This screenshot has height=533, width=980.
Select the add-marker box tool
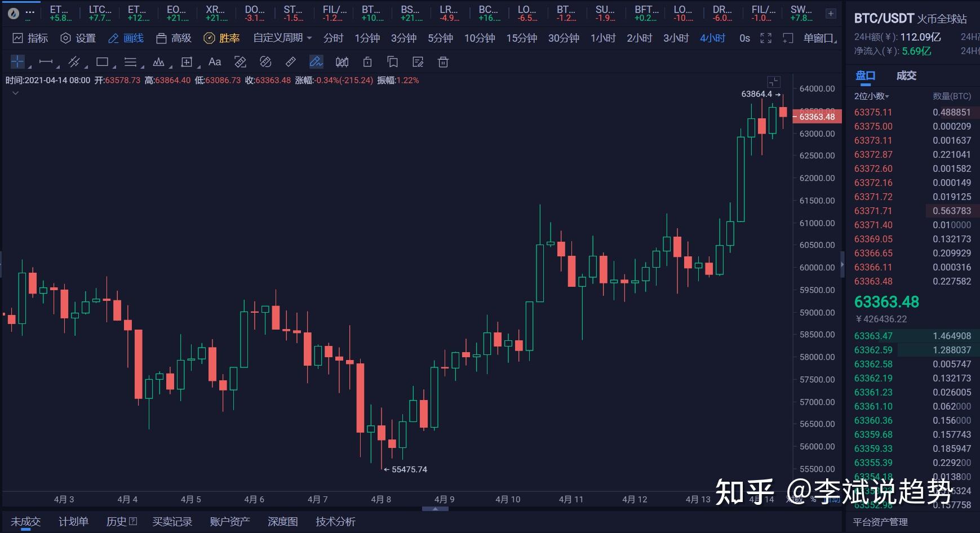pyautogui.click(x=187, y=61)
